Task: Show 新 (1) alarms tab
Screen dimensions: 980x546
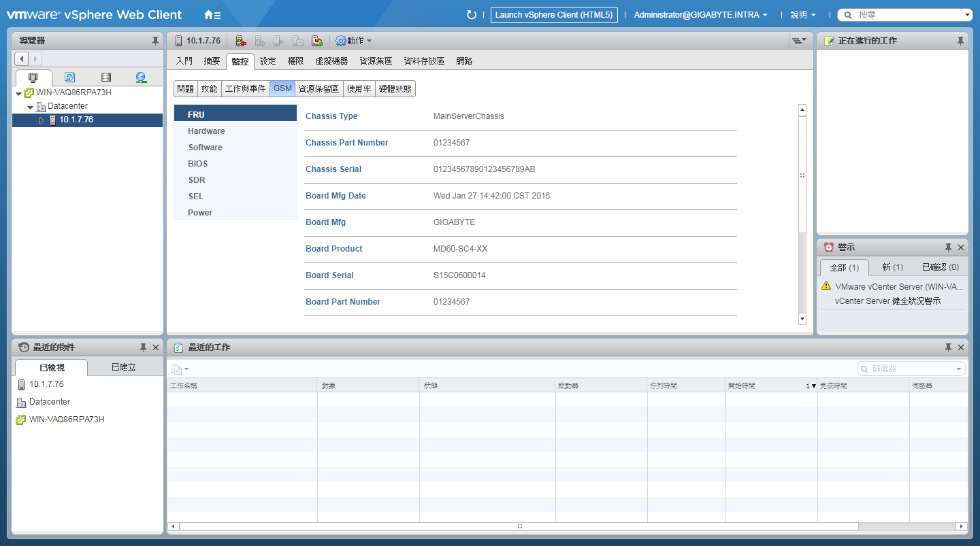Action: pos(892,267)
